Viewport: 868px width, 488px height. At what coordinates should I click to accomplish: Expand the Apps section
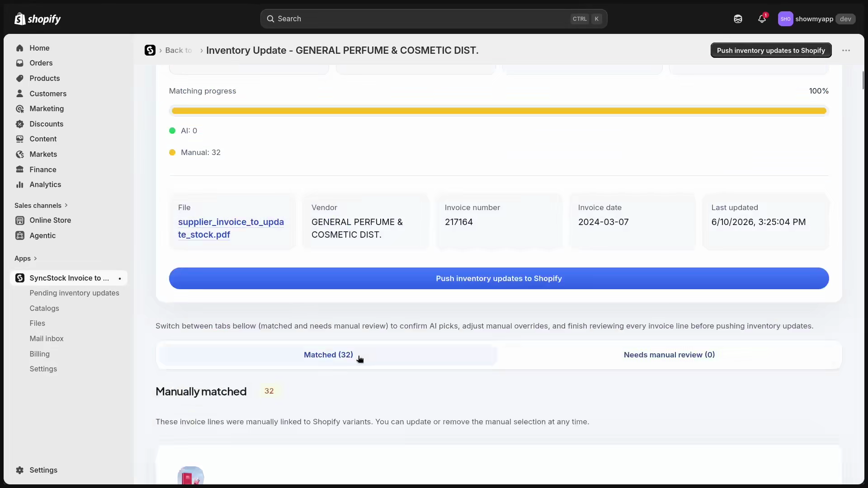coord(26,258)
